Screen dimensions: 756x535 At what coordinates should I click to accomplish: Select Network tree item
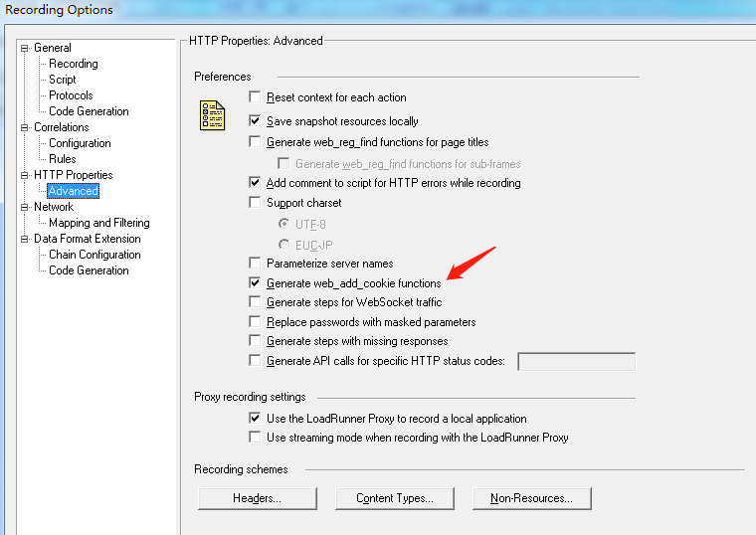pos(54,207)
